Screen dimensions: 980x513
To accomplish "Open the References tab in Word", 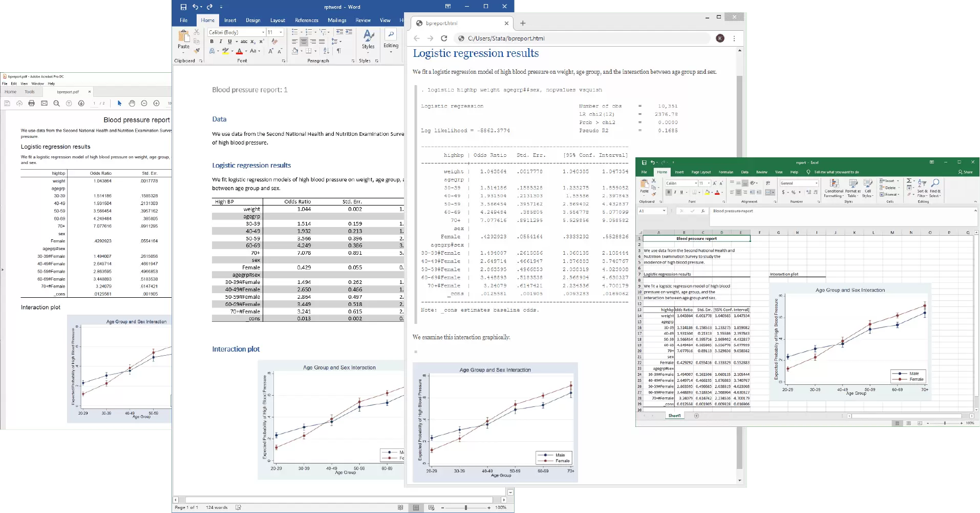I will tap(307, 20).
